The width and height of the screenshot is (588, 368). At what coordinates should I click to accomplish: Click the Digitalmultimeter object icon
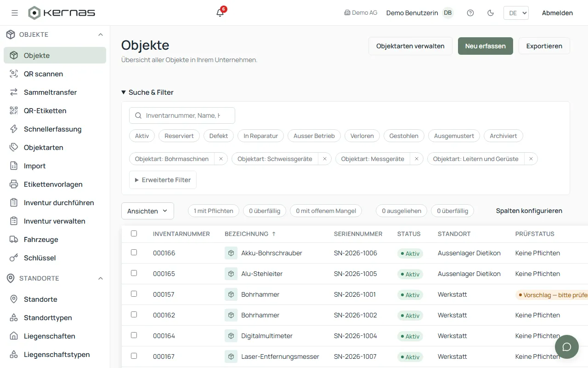click(x=231, y=336)
